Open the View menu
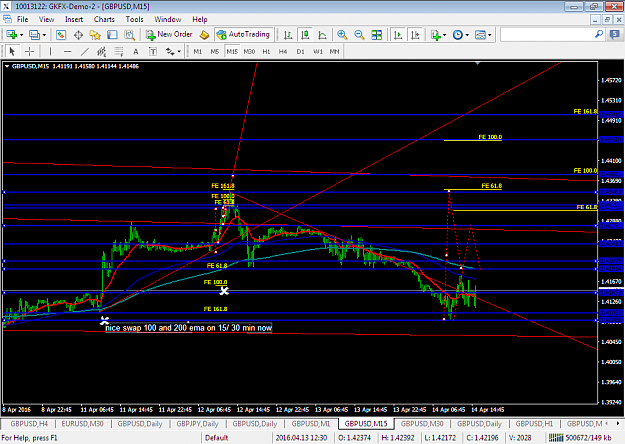This screenshot has width=625, height=444. (46, 19)
